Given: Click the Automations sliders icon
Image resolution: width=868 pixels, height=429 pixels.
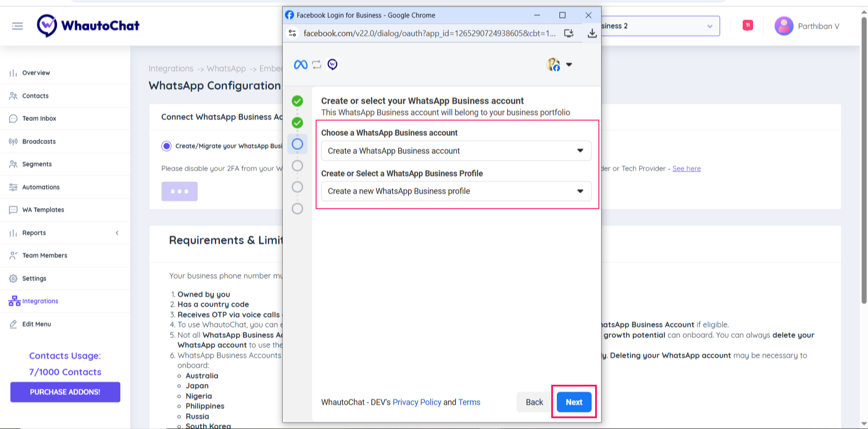Looking at the screenshot, I should tap(13, 187).
